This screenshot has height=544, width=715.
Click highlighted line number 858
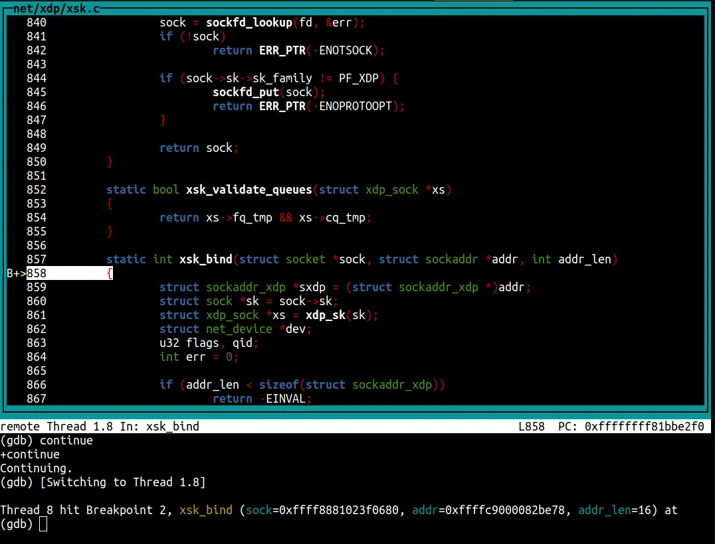pyautogui.click(x=36, y=274)
